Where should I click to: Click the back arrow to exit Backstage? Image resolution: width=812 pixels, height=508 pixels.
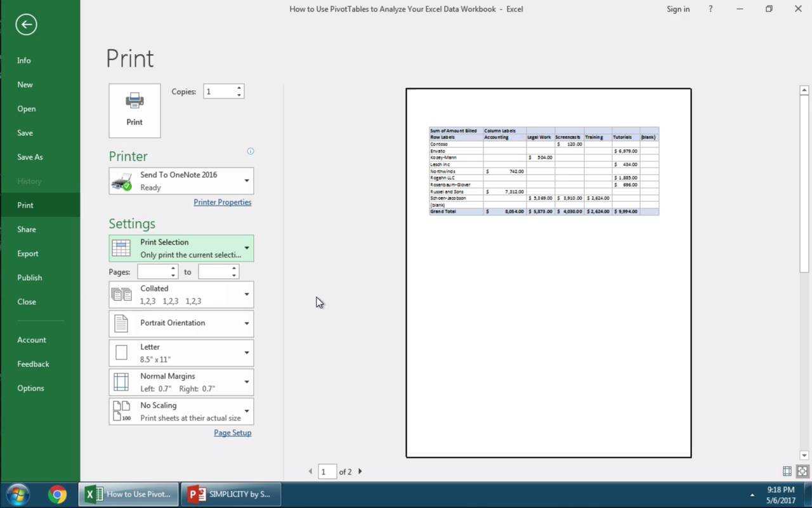point(26,25)
